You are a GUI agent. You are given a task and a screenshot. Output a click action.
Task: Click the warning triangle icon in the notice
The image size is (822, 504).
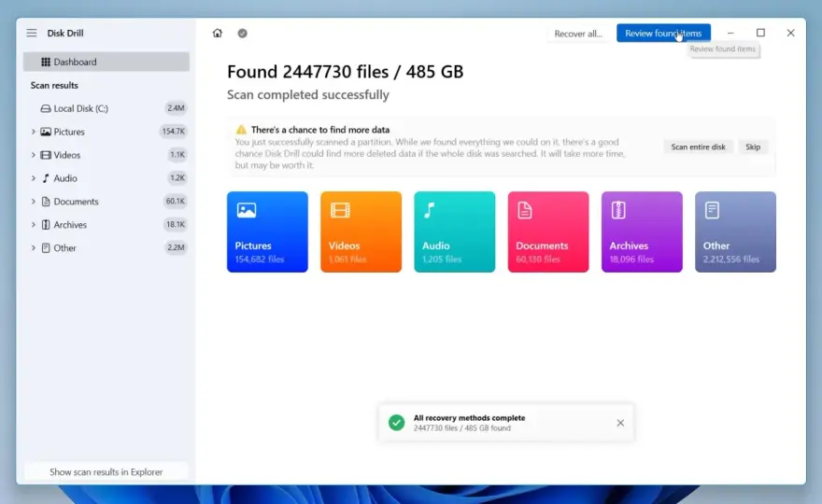point(241,130)
